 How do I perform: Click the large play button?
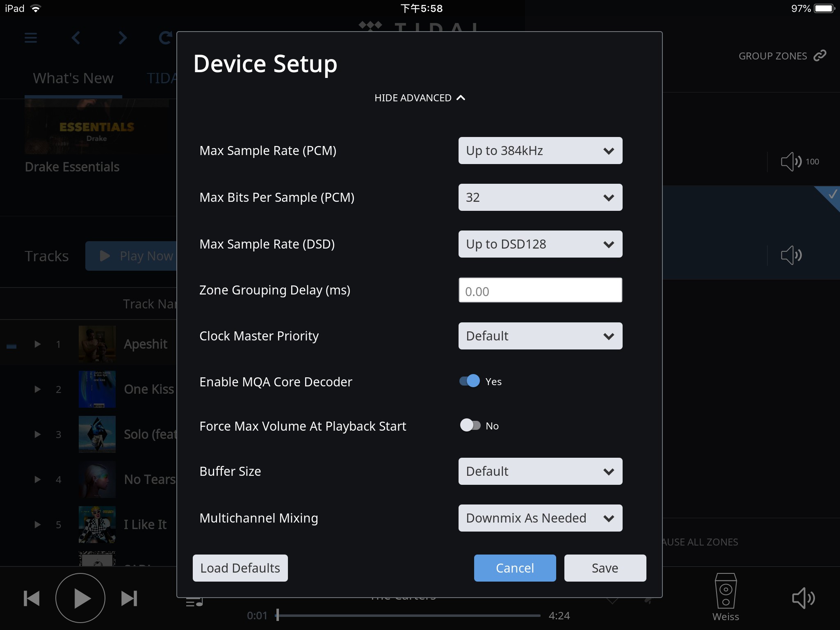(80, 598)
